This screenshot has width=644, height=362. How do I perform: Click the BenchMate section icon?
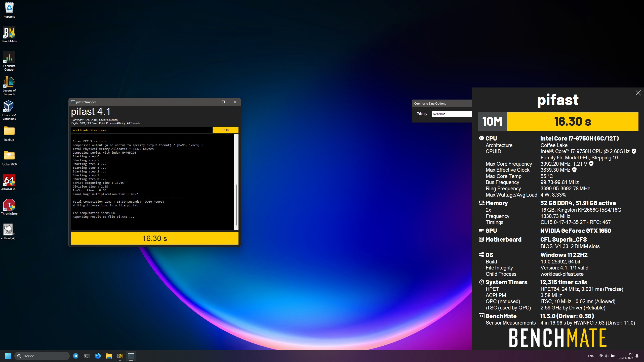point(481,316)
